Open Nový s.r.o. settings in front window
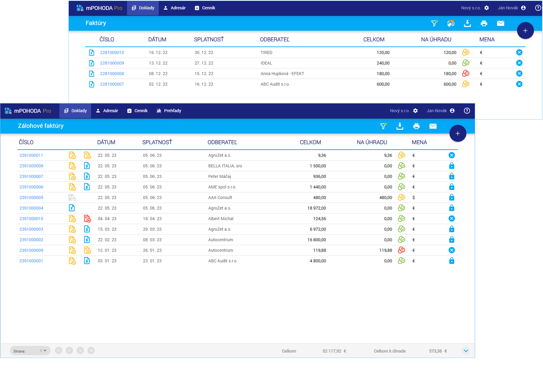Image resolution: width=543 pixels, height=392 pixels. [x=404, y=111]
